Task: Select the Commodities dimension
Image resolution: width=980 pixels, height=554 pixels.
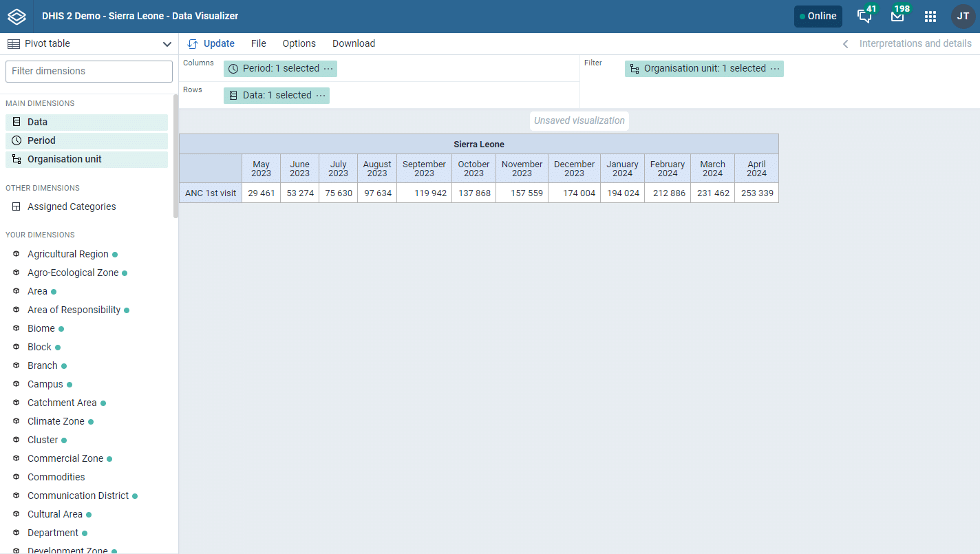Action: pyautogui.click(x=56, y=477)
